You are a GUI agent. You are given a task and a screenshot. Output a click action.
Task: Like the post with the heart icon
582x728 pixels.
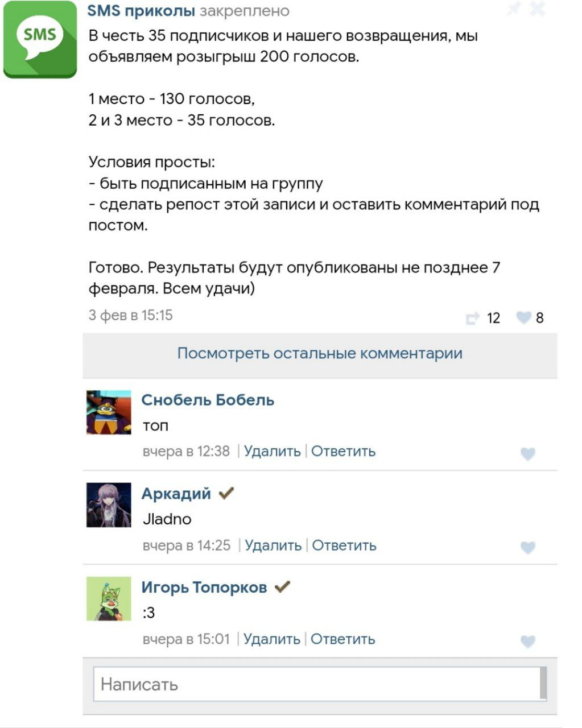(x=523, y=318)
